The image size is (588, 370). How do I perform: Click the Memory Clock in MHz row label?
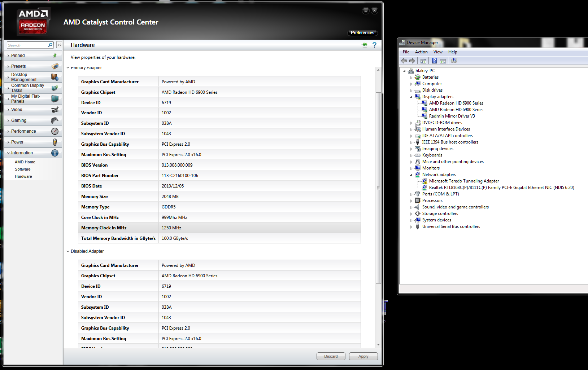[x=104, y=228]
